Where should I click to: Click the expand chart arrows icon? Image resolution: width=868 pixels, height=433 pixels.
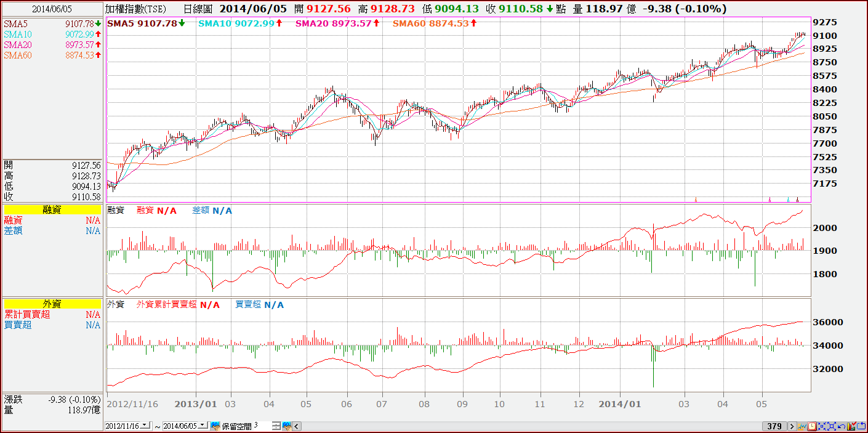click(x=832, y=426)
